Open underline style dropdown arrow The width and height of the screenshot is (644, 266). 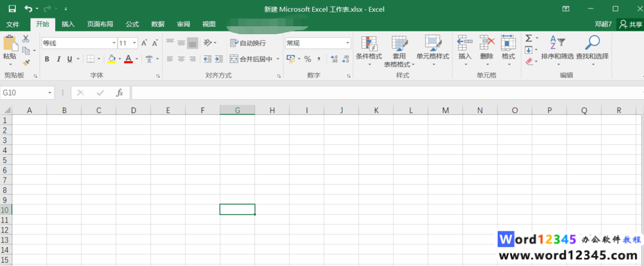78,59
